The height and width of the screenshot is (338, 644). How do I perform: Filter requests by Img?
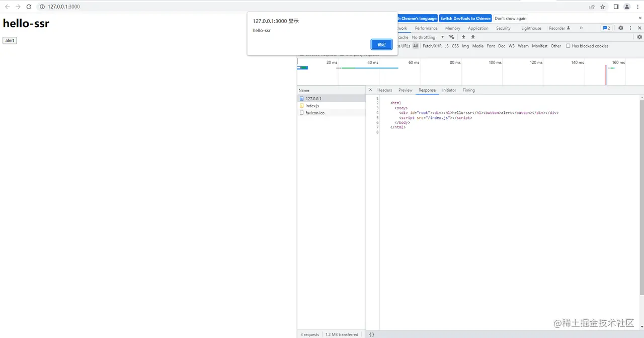point(465,46)
